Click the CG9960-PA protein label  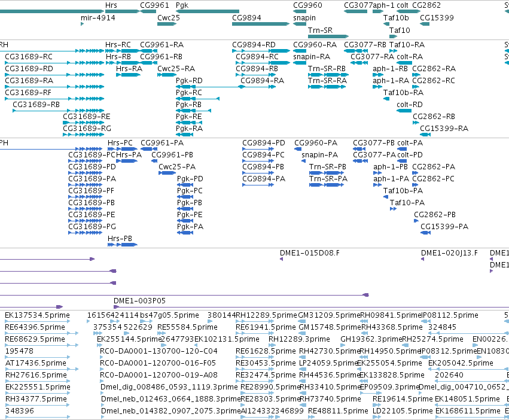(x=316, y=142)
